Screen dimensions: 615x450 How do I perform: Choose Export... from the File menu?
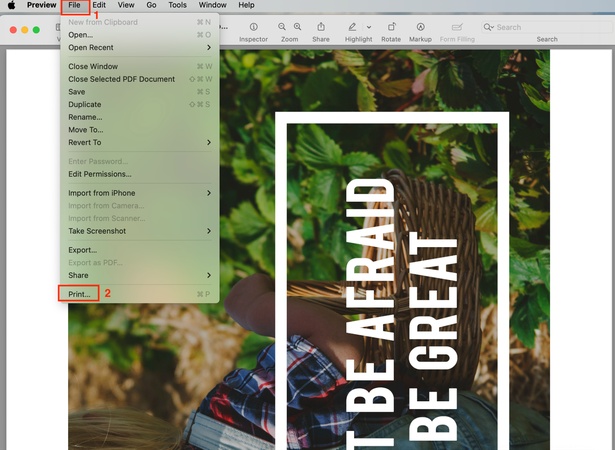coord(140,250)
